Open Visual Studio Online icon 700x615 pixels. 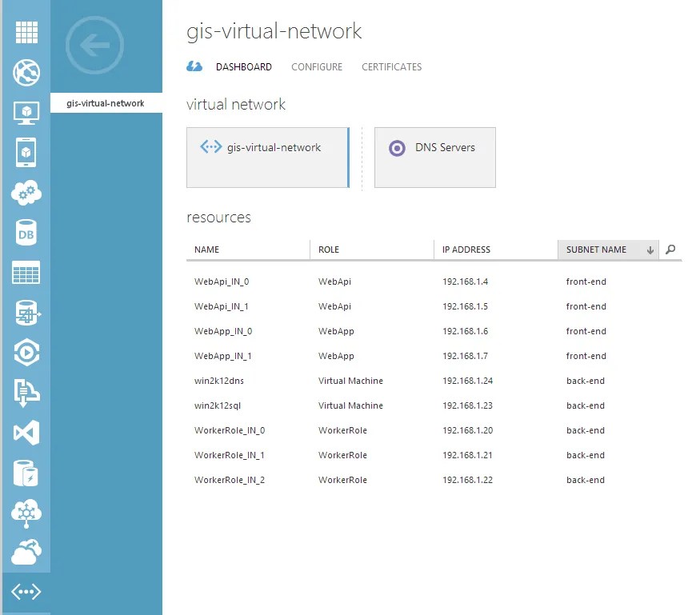[x=26, y=433]
